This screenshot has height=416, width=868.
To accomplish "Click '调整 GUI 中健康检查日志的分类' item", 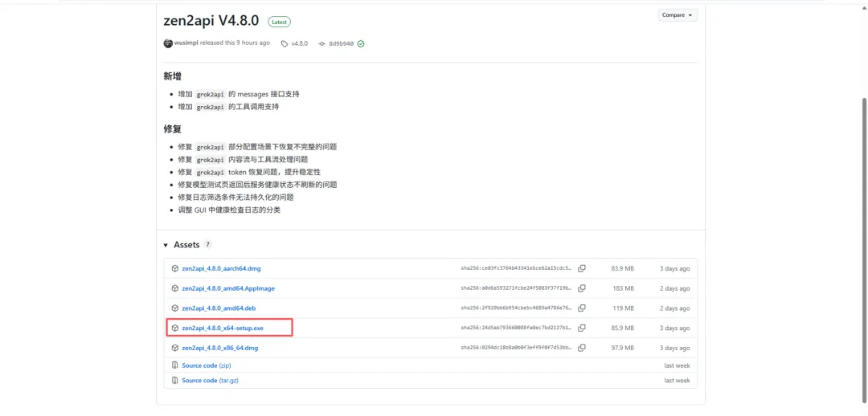I will [229, 210].
